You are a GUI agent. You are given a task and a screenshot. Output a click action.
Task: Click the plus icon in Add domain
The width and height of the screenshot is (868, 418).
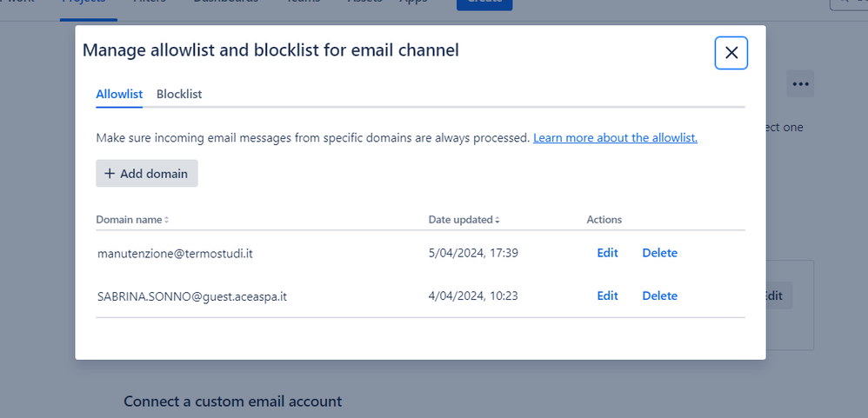click(110, 174)
